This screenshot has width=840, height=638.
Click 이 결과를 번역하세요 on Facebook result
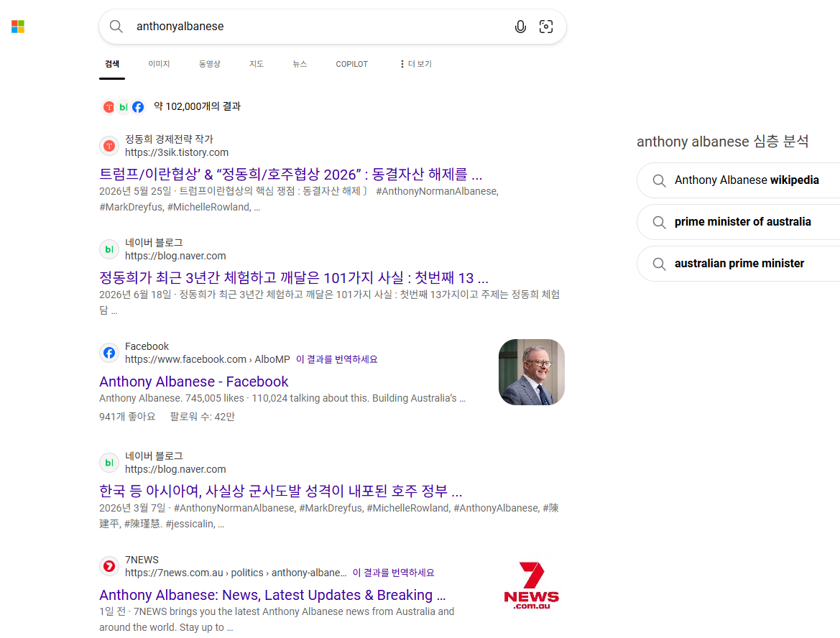(x=336, y=359)
